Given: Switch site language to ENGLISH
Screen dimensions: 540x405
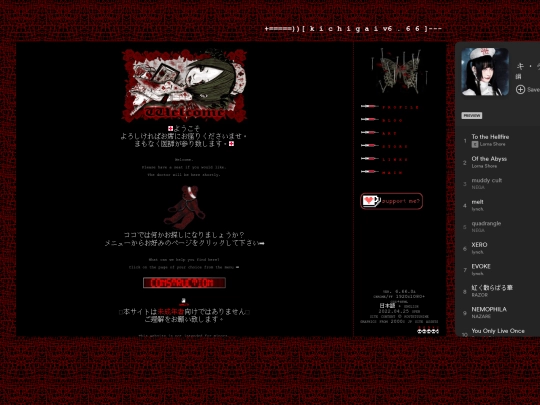Looking at the screenshot, I should [411, 307].
